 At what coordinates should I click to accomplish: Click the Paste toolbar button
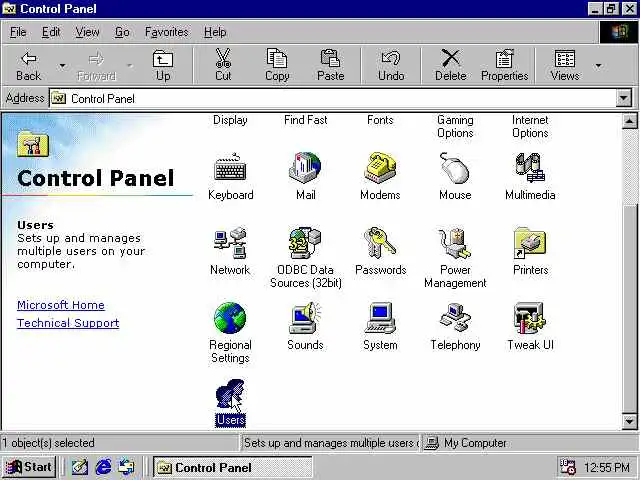point(331,66)
